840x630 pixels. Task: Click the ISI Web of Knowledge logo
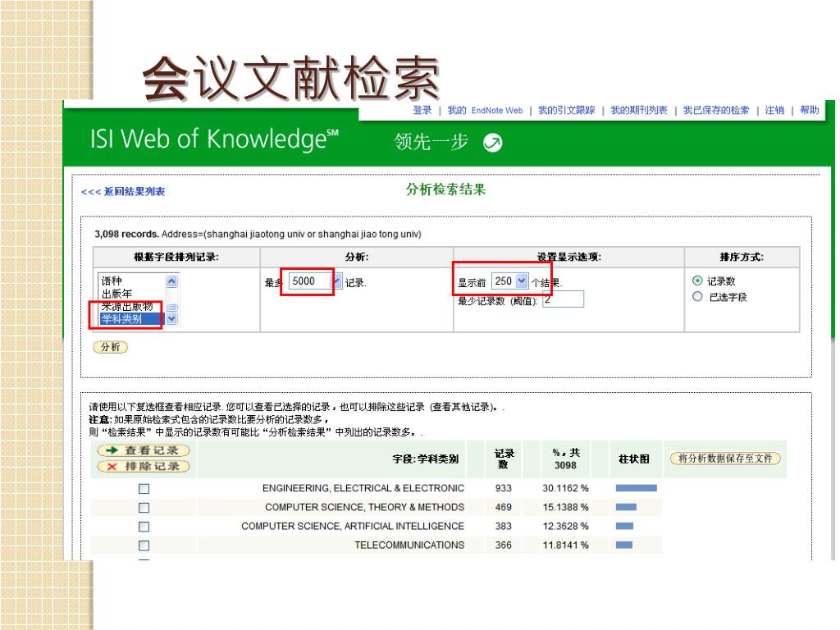click(x=214, y=139)
